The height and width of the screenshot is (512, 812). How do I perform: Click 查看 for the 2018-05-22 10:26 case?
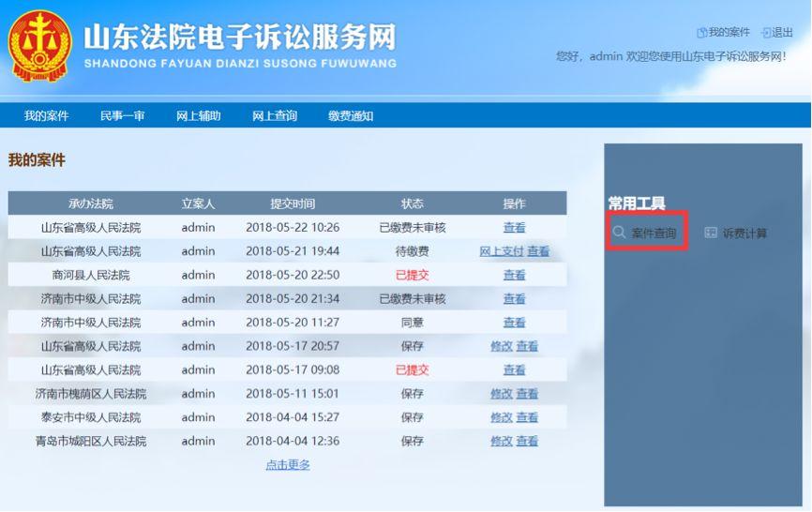click(x=514, y=227)
